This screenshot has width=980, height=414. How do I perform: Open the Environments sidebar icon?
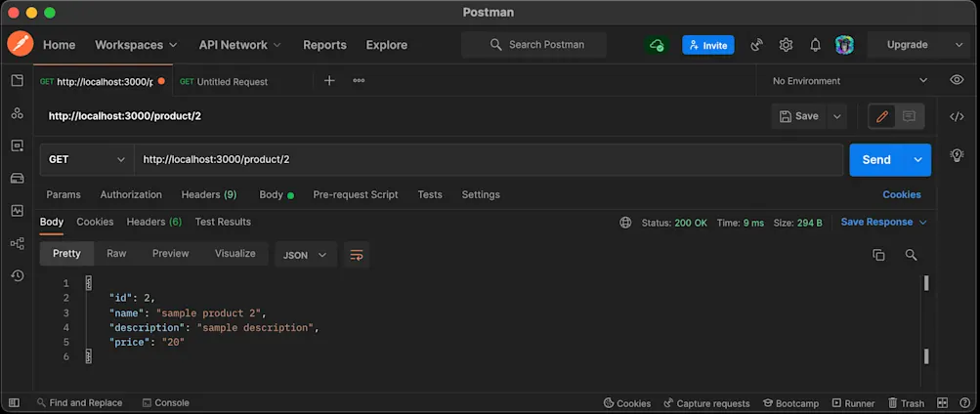click(17, 146)
